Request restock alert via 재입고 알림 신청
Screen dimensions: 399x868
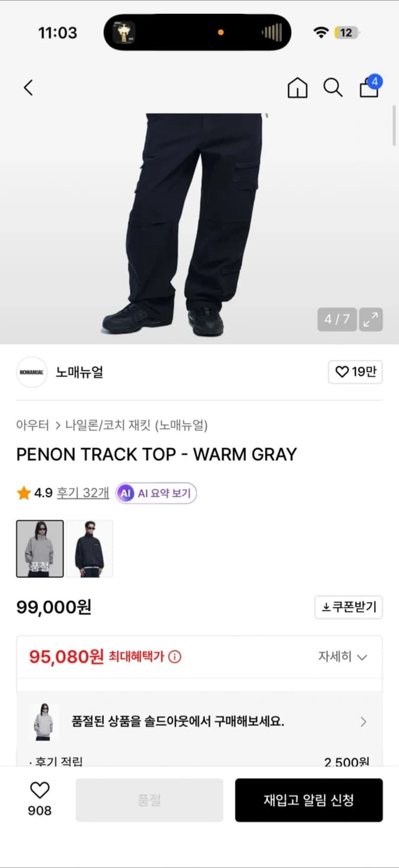pyautogui.click(x=309, y=800)
